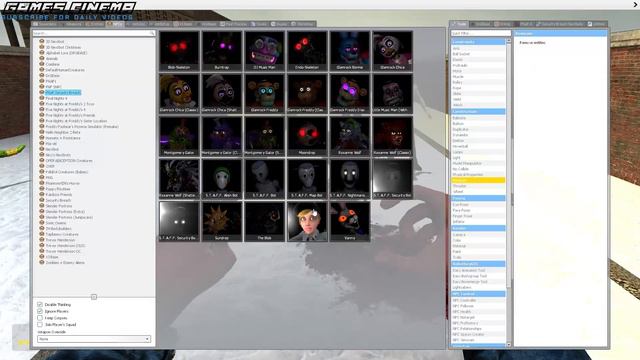Switch to the Post Process tab
Image resolution: width=640 pixels, height=360 pixels.
coord(233,24)
